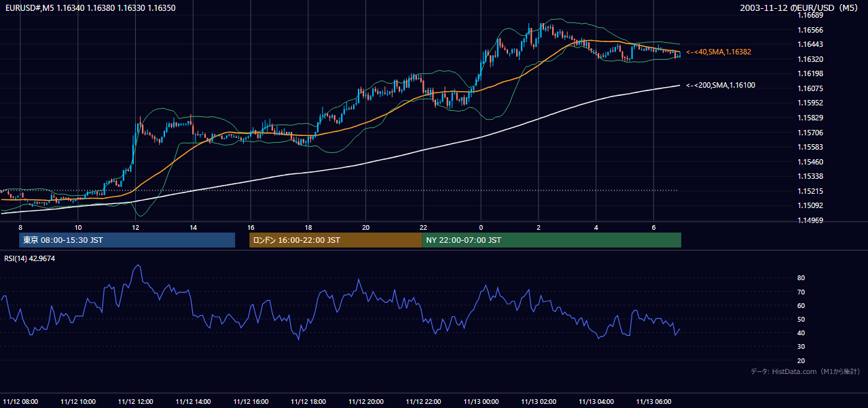Click the bottom time label 11/13 06:00
This screenshot has width=868, height=408.
[x=654, y=401]
